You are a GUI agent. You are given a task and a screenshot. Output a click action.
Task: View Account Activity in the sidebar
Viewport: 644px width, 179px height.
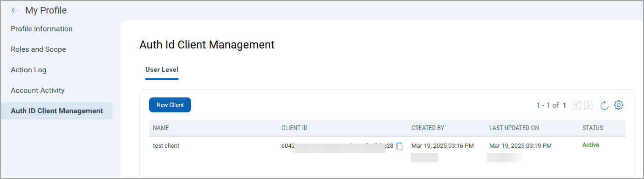point(38,90)
